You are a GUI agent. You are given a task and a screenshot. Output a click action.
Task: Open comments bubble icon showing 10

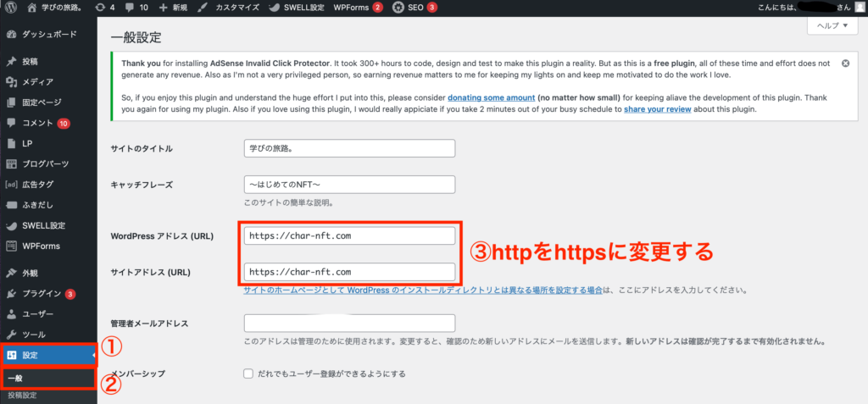pyautogui.click(x=129, y=8)
